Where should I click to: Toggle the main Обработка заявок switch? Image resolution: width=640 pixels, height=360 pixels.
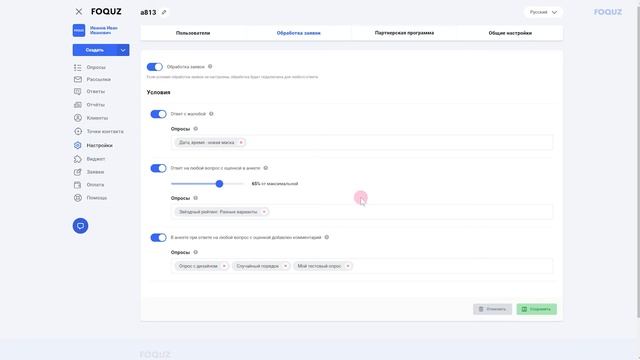pyautogui.click(x=155, y=67)
